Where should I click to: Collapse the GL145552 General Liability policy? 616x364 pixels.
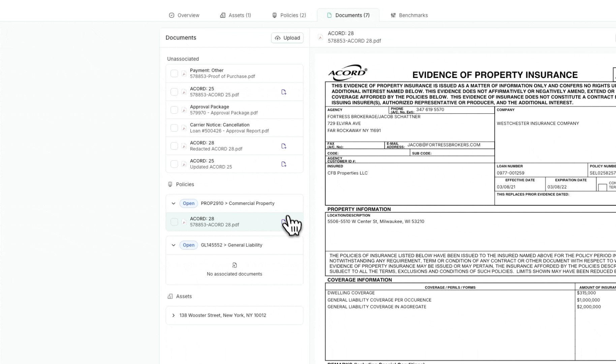click(174, 245)
